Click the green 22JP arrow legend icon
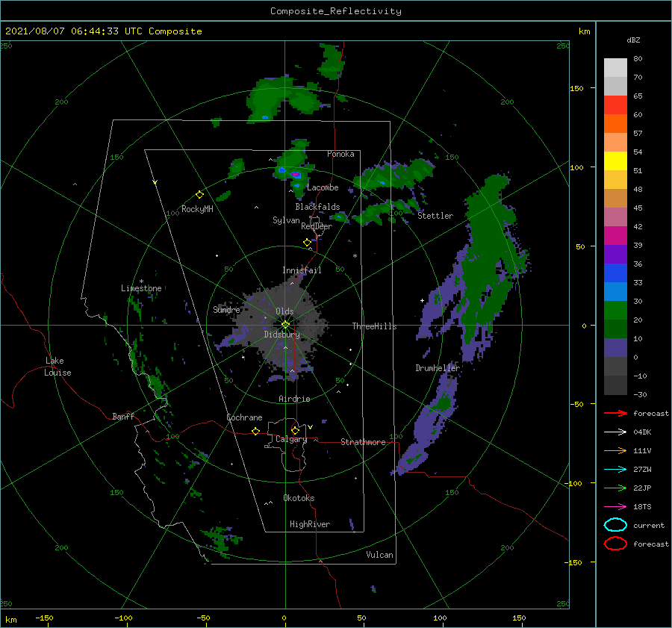The width and height of the screenshot is (672, 628). 615,488
